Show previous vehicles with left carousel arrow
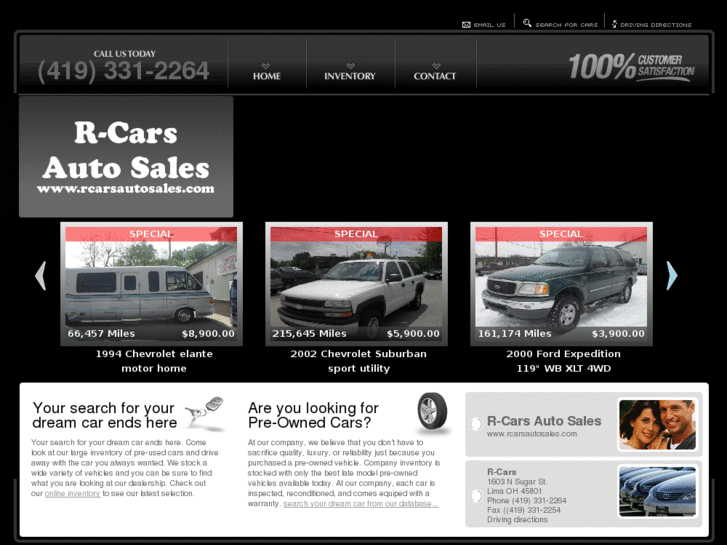 41,276
